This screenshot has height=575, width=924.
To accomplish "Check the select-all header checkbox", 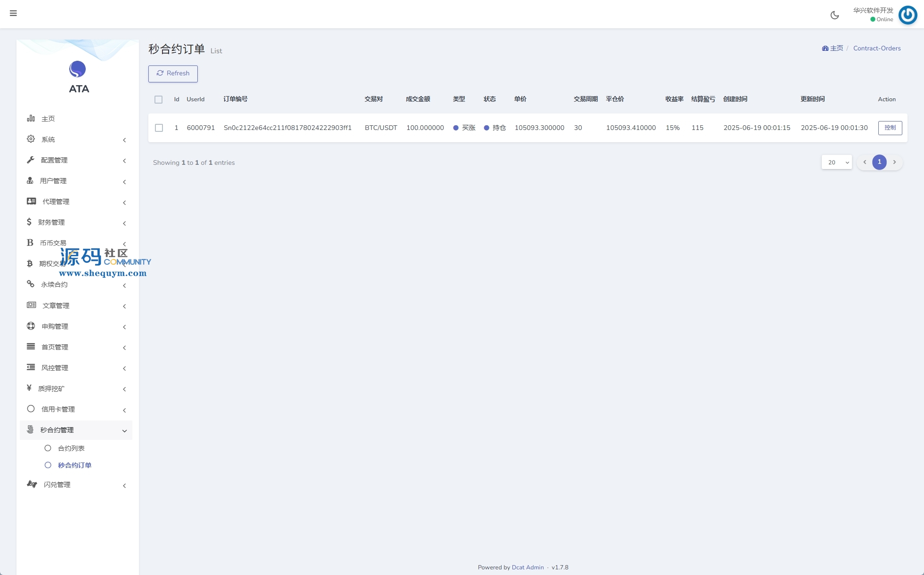I will click(158, 99).
